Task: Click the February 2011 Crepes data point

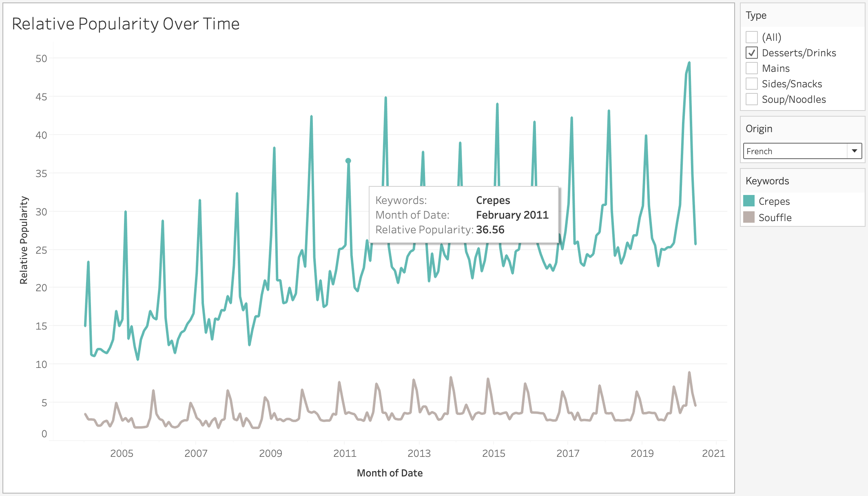Action: 348,161
